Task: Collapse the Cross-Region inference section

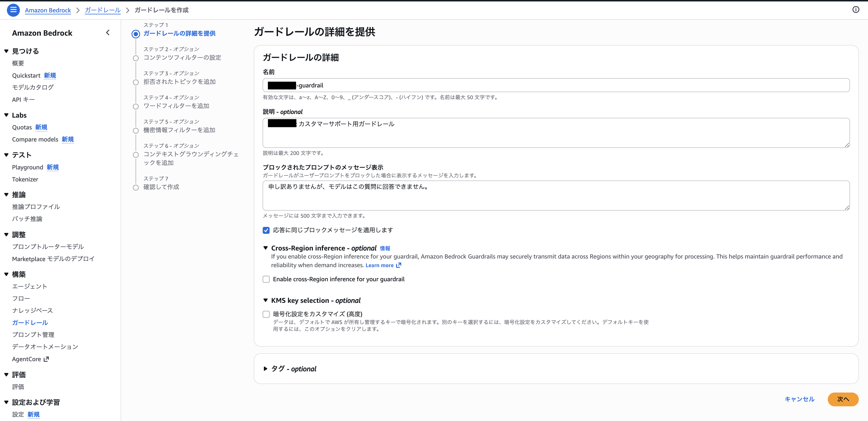Action: [266, 248]
